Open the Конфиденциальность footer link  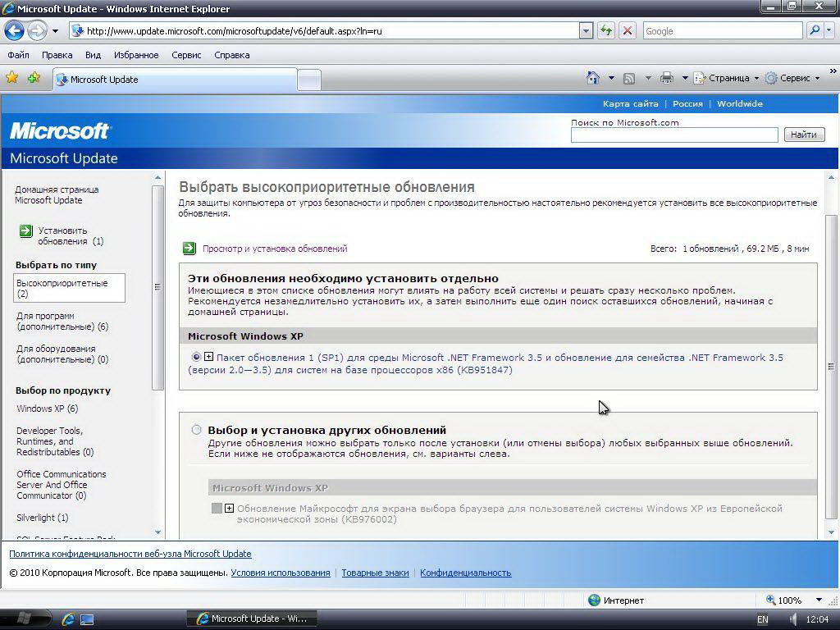tap(466, 573)
